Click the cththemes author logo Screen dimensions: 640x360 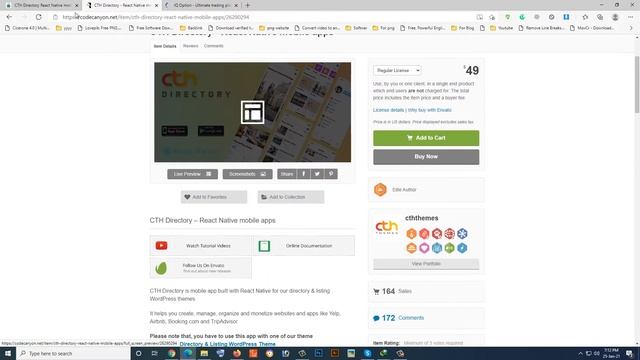click(387, 227)
